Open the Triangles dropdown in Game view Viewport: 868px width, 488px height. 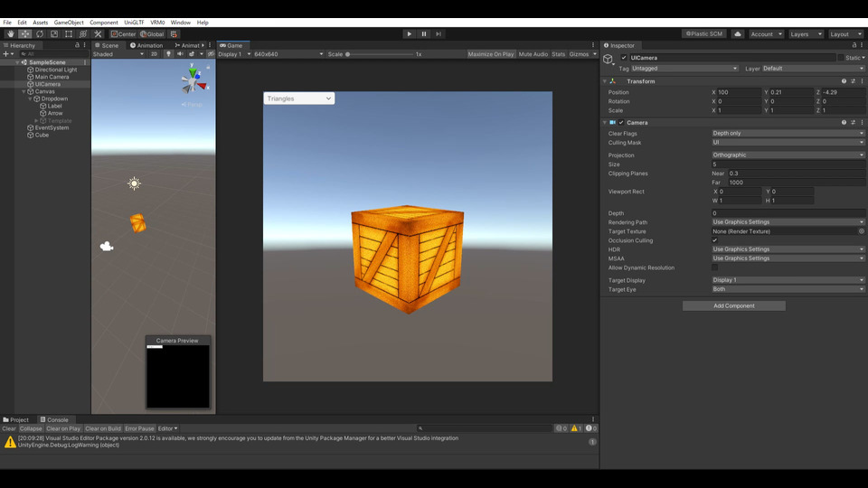[299, 99]
